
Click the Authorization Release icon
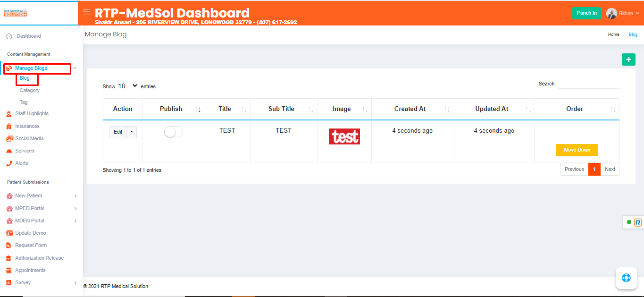coord(9,258)
